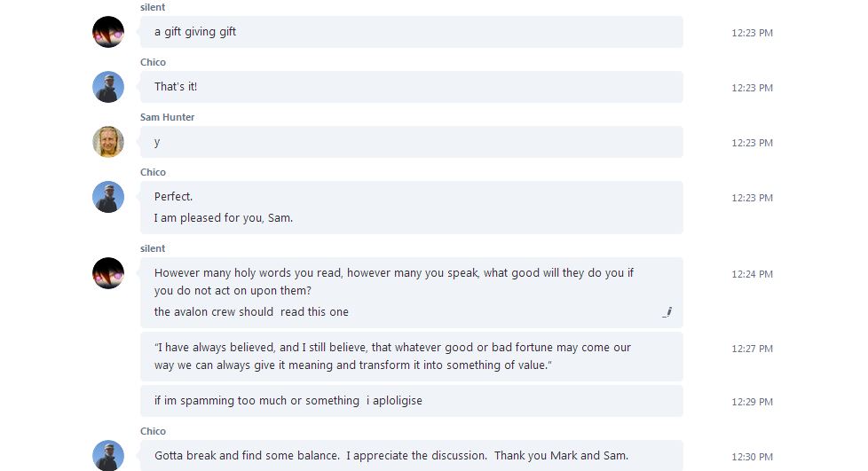
Task: Click the 'Chico' name above 'That's it!'
Action: (x=153, y=62)
